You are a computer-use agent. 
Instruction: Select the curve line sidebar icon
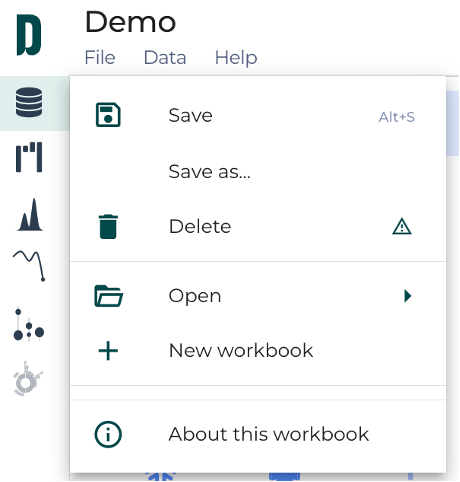tap(29, 266)
